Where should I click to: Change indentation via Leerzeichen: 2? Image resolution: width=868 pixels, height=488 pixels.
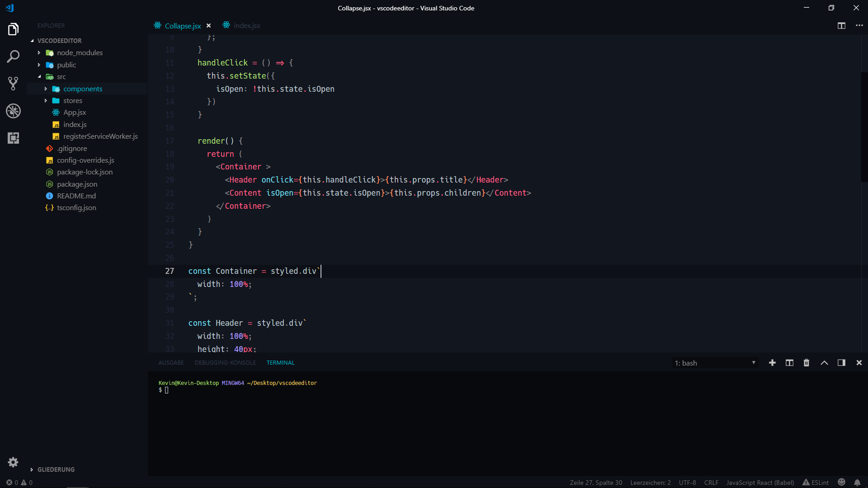coord(651,483)
